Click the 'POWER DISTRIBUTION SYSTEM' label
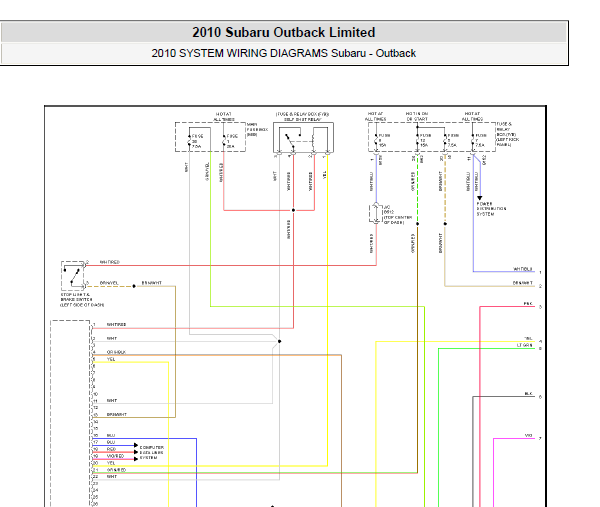This screenshot has height=507, width=600. 491,209
